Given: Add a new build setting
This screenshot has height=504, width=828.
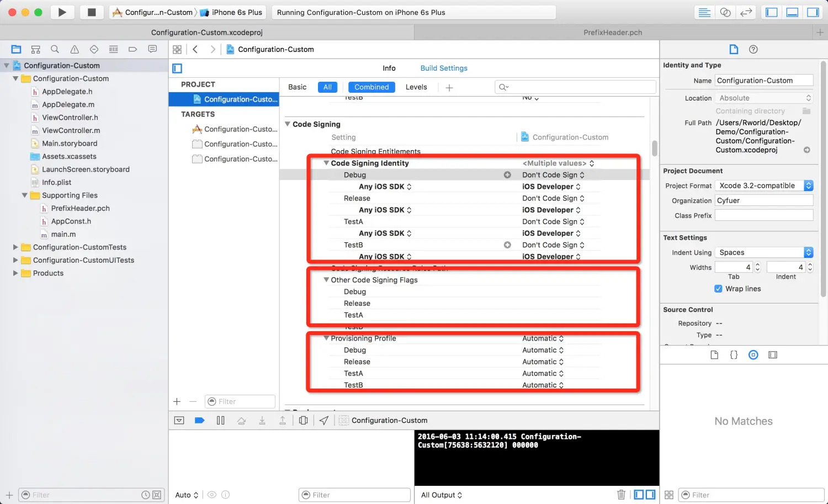Looking at the screenshot, I should click(449, 87).
